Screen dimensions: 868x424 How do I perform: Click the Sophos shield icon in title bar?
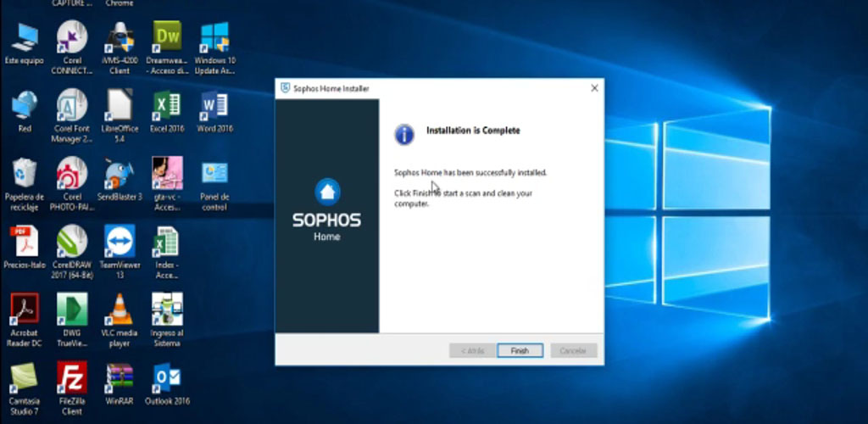pos(285,88)
